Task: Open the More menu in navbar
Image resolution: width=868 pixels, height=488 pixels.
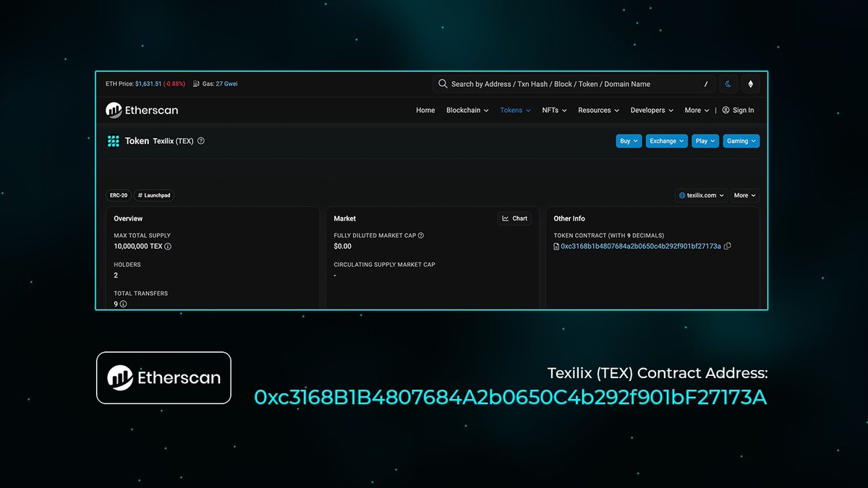Action: click(697, 111)
